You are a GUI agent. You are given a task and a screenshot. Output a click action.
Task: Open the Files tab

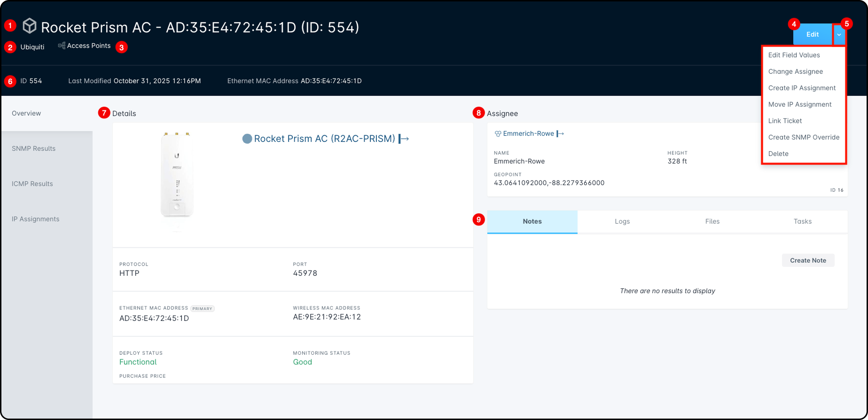tap(712, 221)
